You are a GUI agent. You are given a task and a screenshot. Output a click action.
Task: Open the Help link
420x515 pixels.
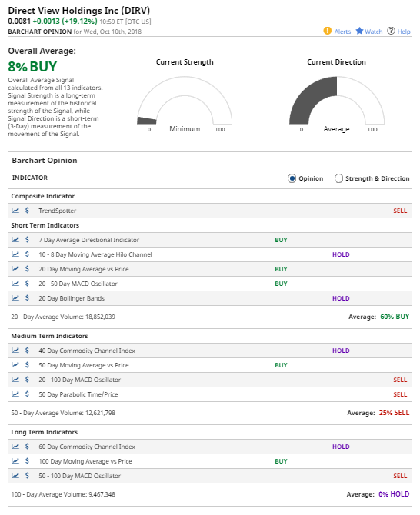pyautogui.click(x=404, y=32)
